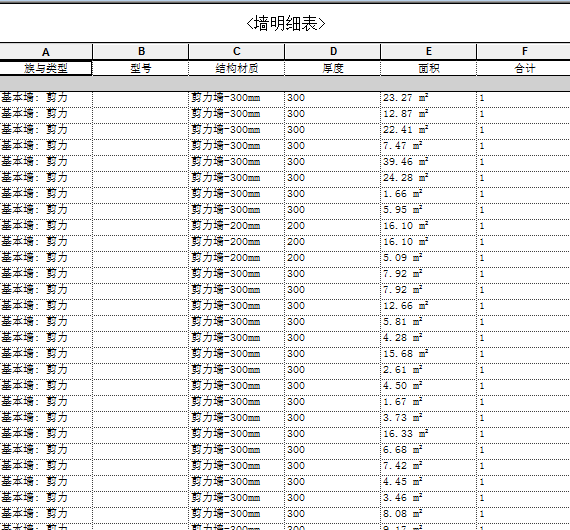
Task: Select column E header
Action: (x=429, y=52)
